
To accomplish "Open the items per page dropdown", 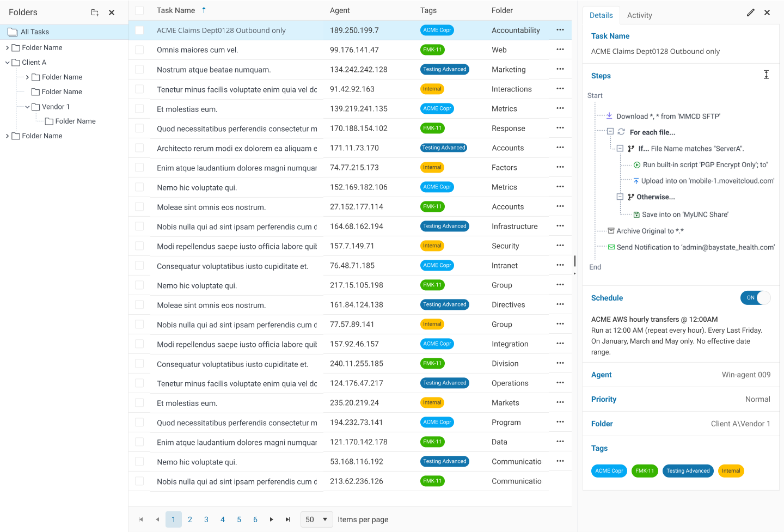I will [x=316, y=519].
